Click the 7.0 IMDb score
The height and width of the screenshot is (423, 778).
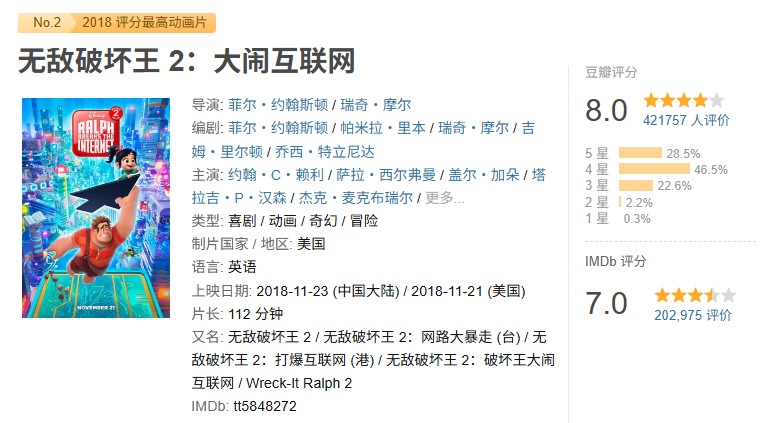point(606,303)
